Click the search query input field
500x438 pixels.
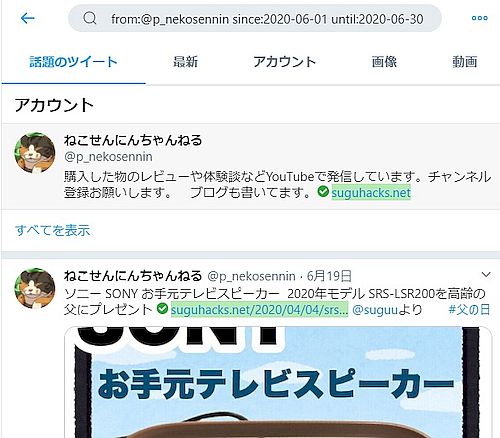click(255, 19)
